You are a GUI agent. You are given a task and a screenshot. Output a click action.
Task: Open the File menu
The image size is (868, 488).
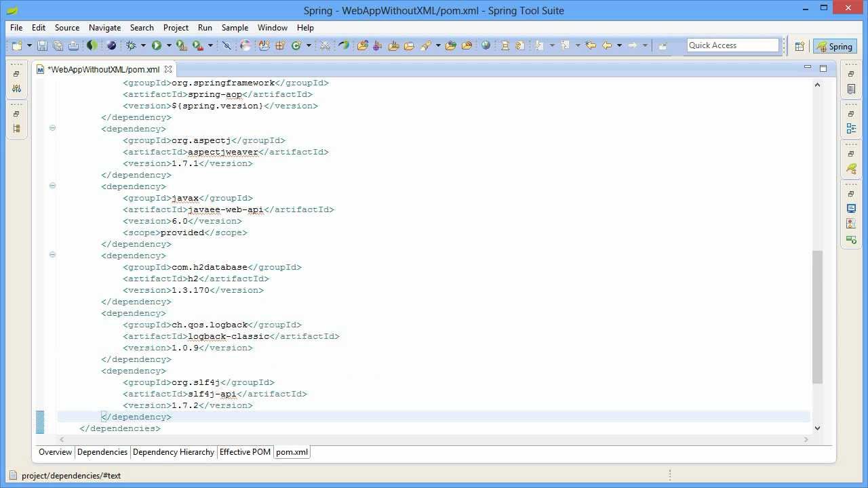16,28
